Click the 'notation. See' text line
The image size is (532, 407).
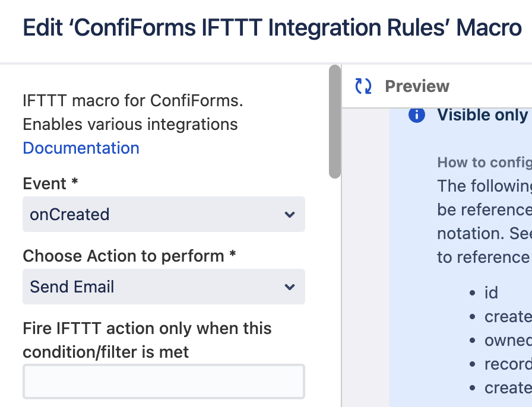(x=484, y=233)
